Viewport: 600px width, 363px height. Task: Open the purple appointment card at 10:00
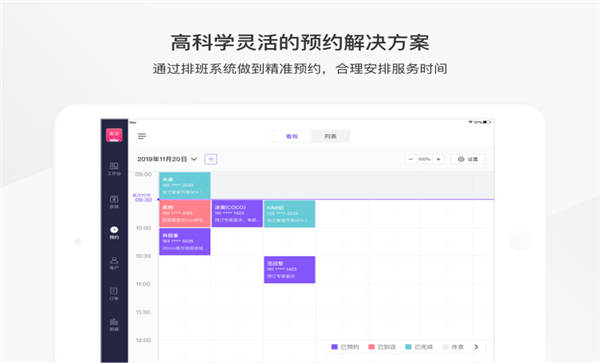185,242
